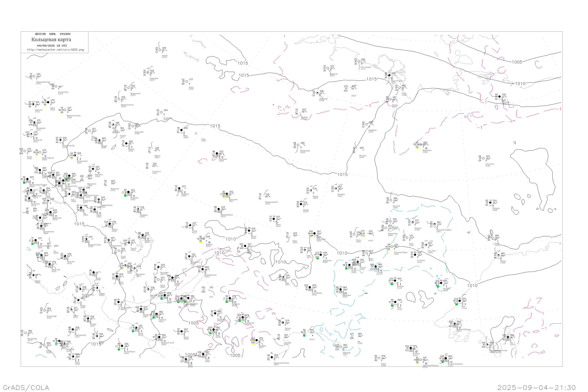Open the meteocenter.net UEEE.png URL
This screenshot has height=392, width=588.
click(x=55, y=50)
